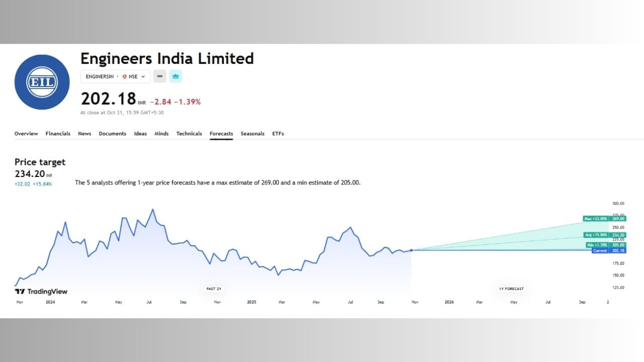Select the Technicals tab
This screenshot has width=644, height=362.
pos(189,134)
